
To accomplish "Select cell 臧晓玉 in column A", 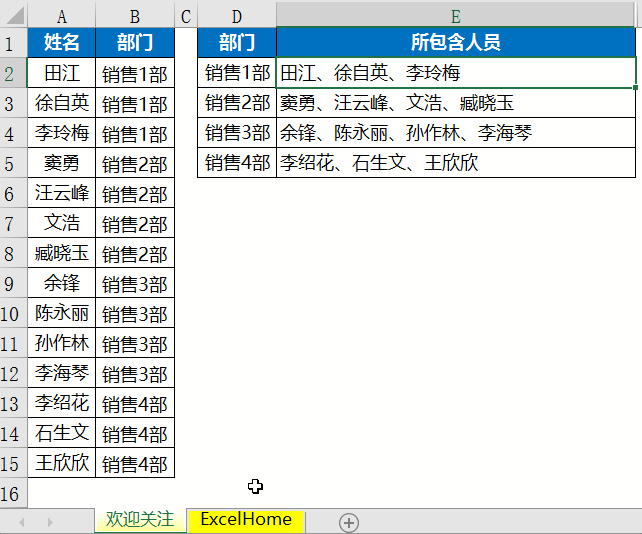I will (61, 253).
